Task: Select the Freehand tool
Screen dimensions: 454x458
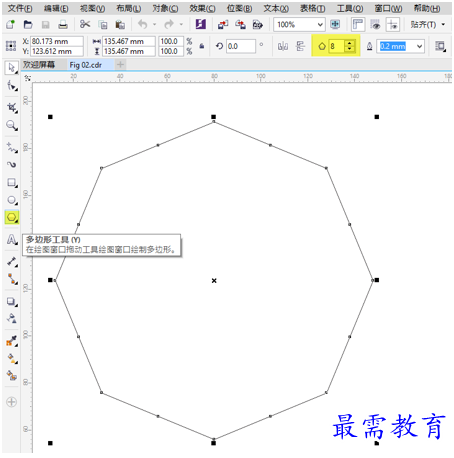Action: tap(12, 147)
